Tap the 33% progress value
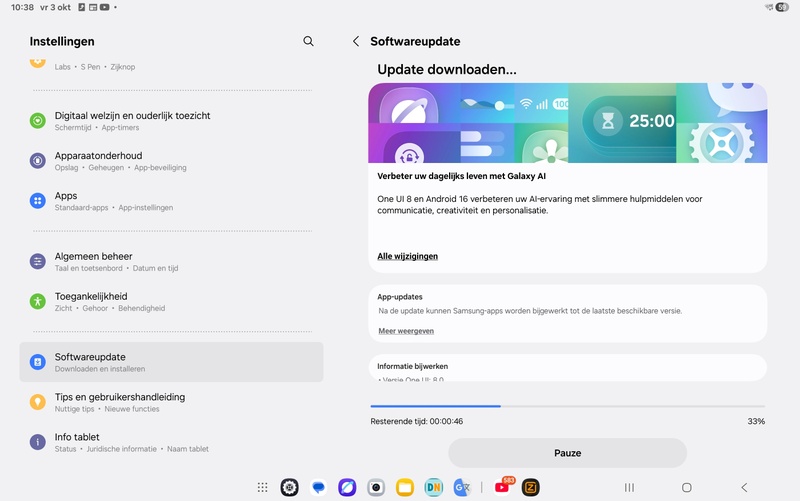The width and height of the screenshot is (800, 501). (x=756, y=421)
